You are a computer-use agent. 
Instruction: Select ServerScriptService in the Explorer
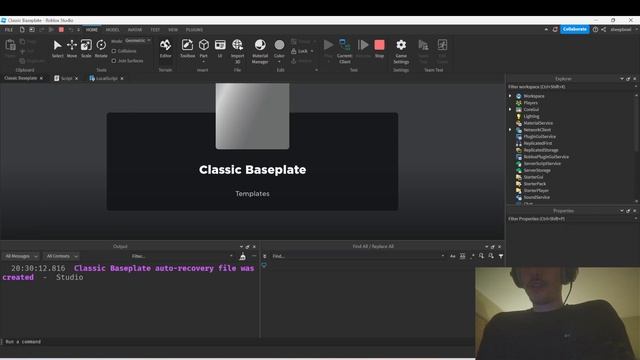pos(542,164)
